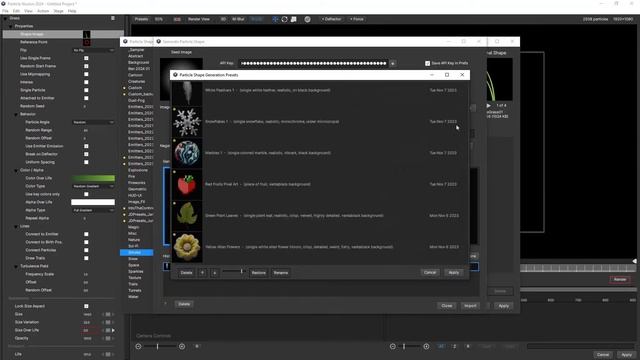640x360 pixels.
Task: Collapse the Color / Alpha section
Action: (x=16, y=170)
